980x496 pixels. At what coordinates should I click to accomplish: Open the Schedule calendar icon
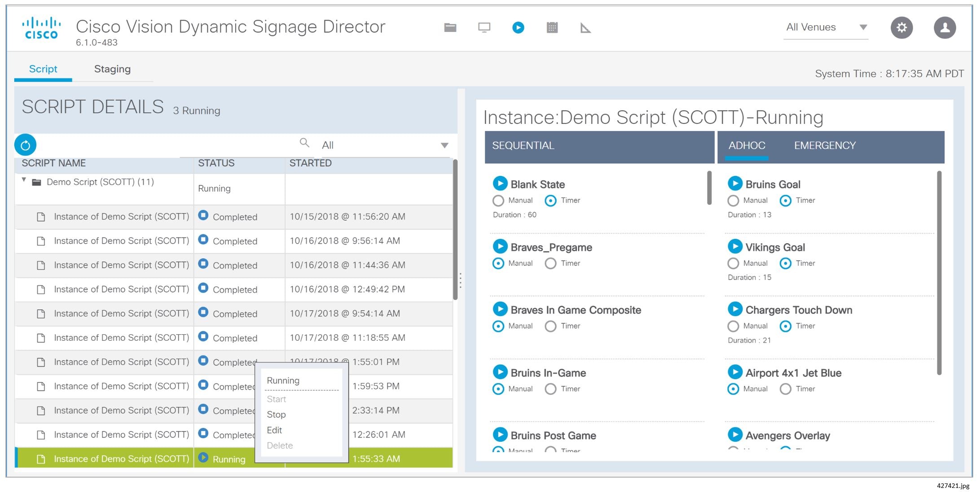coord(553,27)
